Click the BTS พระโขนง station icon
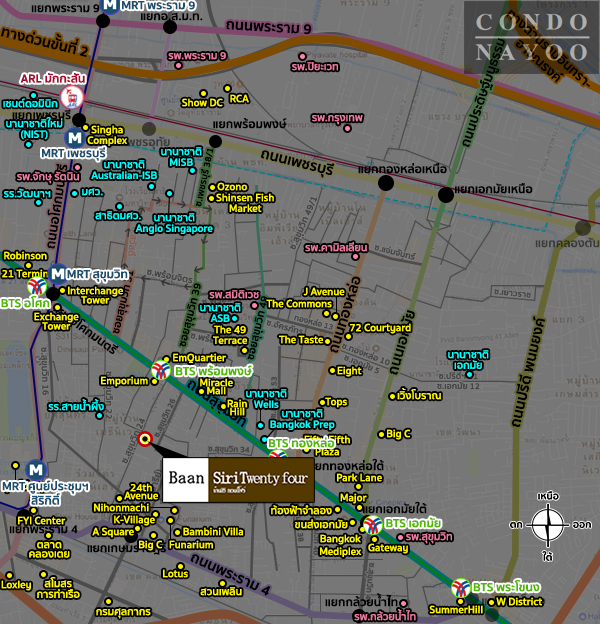Screen dimensions: 600x624 point(461,588)
